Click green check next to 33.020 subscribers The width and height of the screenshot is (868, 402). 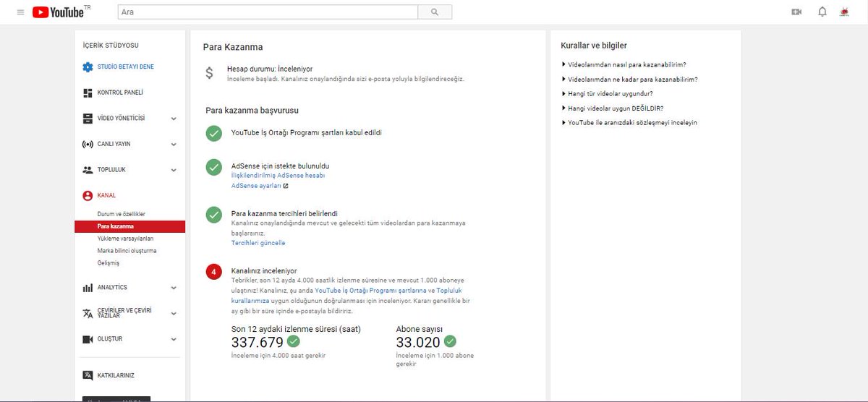click(450, 342)
